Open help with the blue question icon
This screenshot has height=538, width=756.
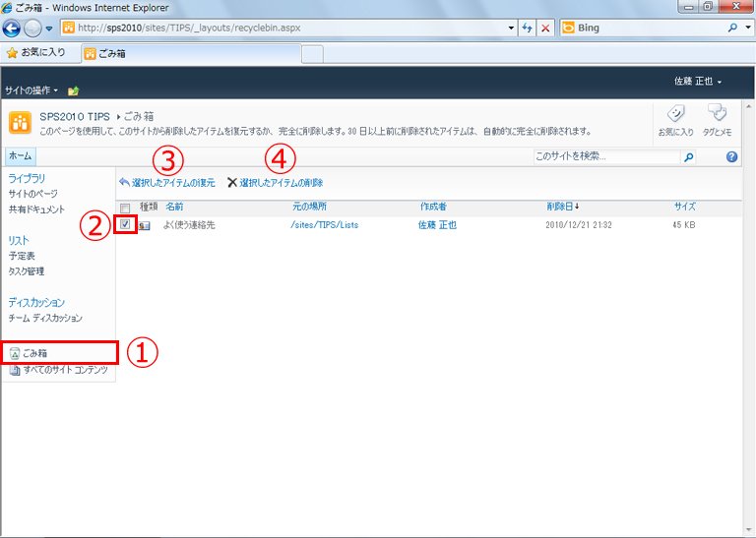(x=732, y=156)
